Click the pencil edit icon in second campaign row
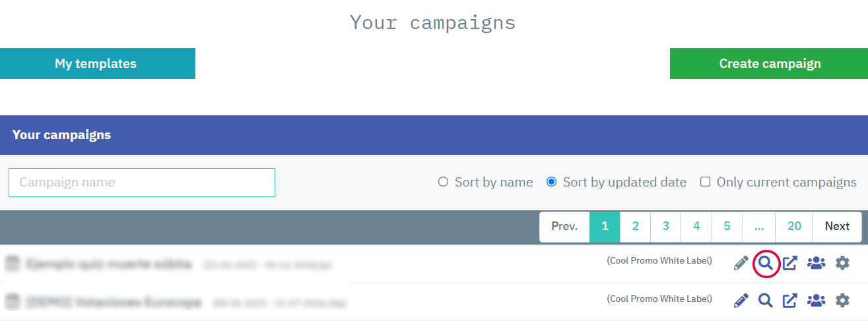The image size is (868, 321). 741,301
